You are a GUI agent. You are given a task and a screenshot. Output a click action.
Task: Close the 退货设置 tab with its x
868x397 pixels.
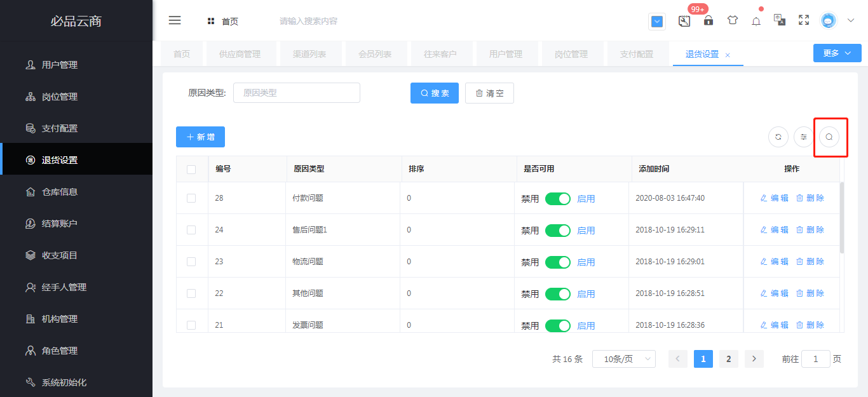(x=728, y=55)
